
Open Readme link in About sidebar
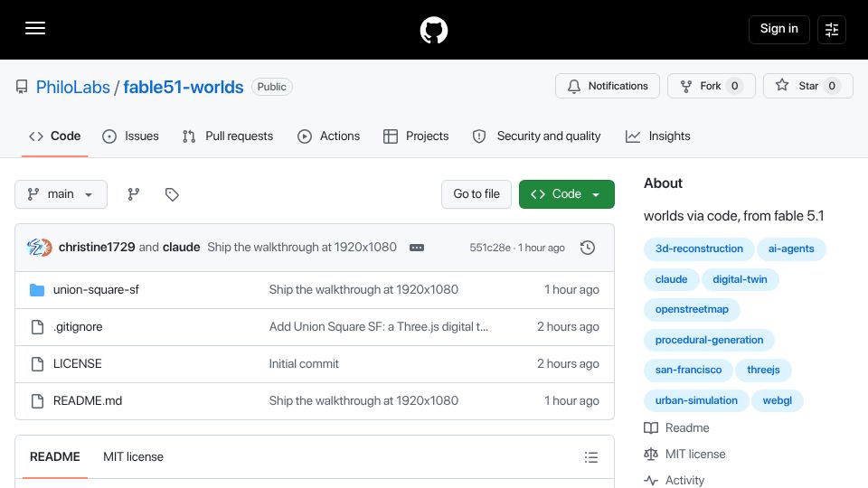pyautogui.click(x=676, y=428)
